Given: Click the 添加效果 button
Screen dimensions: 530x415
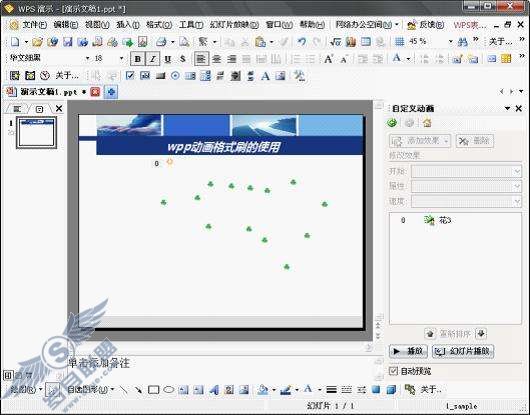Looking at the screenshot, I should click(420, 141).
